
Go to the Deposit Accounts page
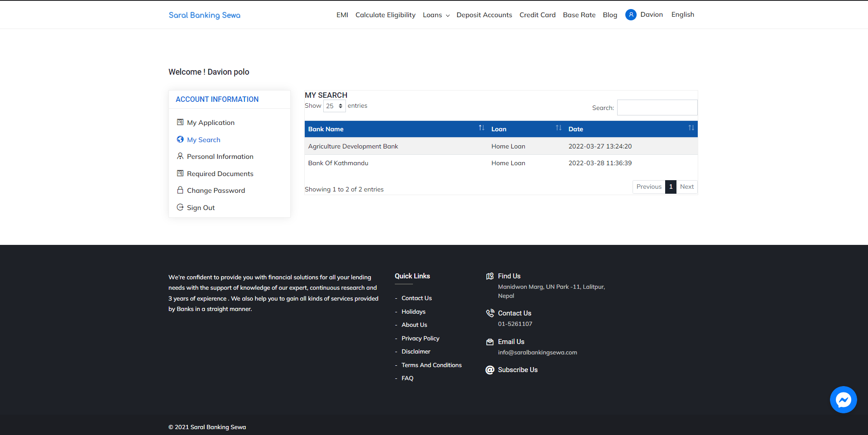click(484, 15)
